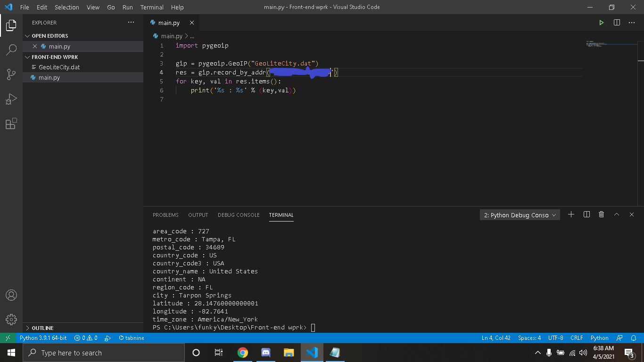Open GeoLiteCity.dat in the file tree
Screen dimensions: 644x362
(59, 67)
